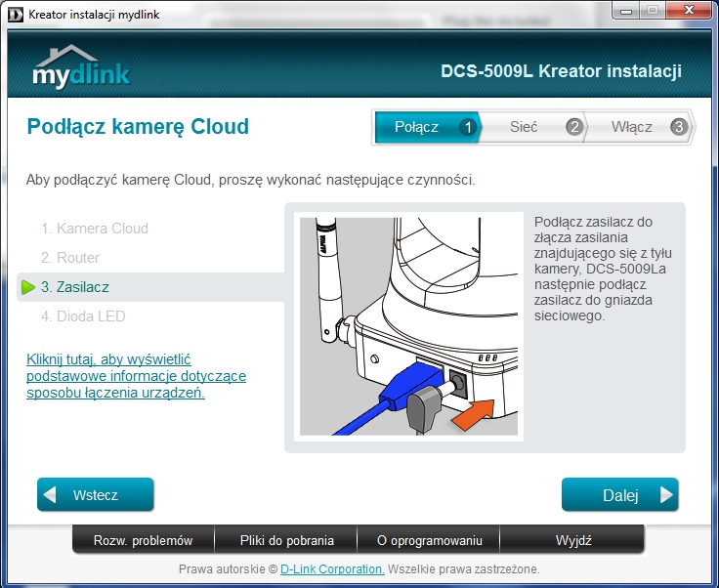Go back with the Wstecz button
Screen dimensions: 719x588
pos(96,494)
